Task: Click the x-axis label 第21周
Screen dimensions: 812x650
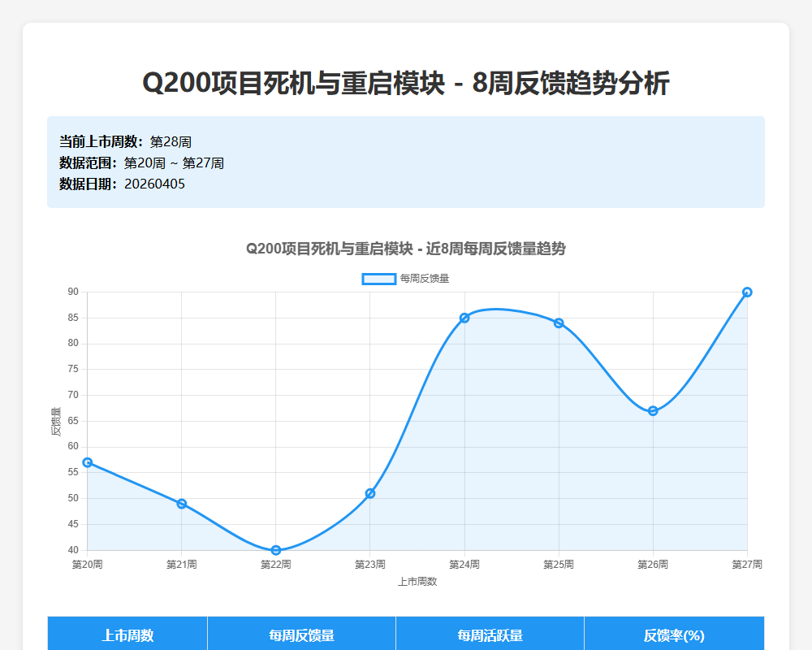Action: [x=182, y=565]
